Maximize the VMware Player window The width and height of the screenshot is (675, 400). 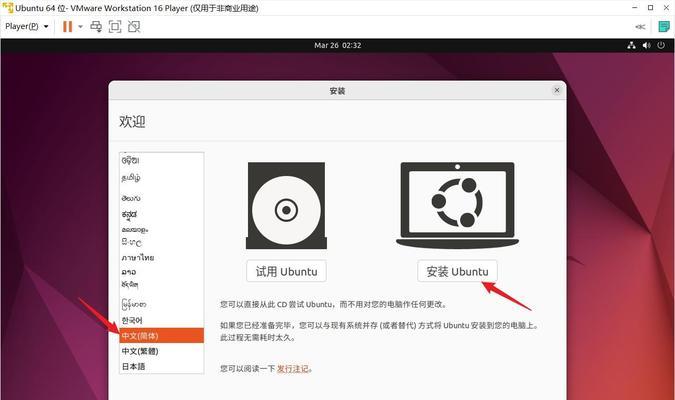[650, 8]
